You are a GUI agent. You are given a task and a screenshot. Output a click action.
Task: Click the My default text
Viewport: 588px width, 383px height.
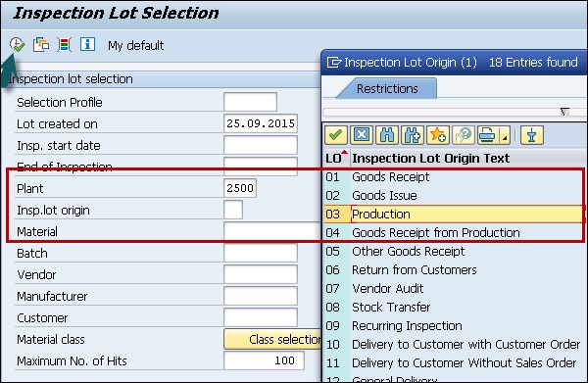[136, 45]
